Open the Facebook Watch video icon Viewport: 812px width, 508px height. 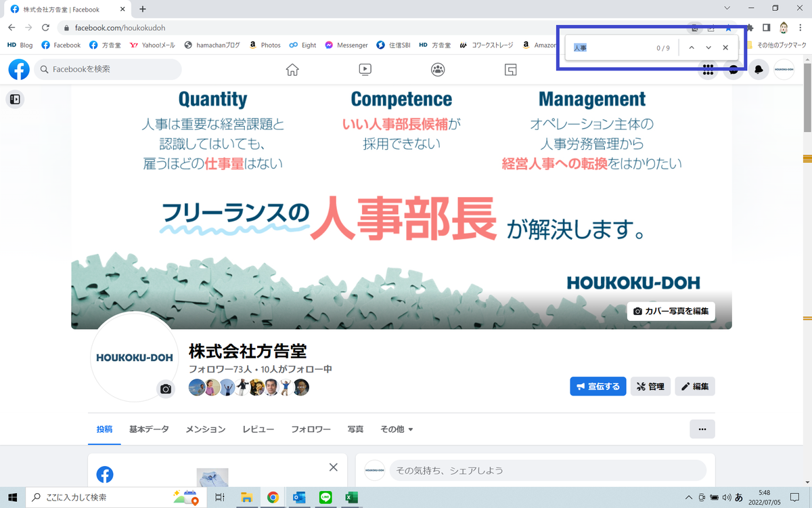point(365,69)
